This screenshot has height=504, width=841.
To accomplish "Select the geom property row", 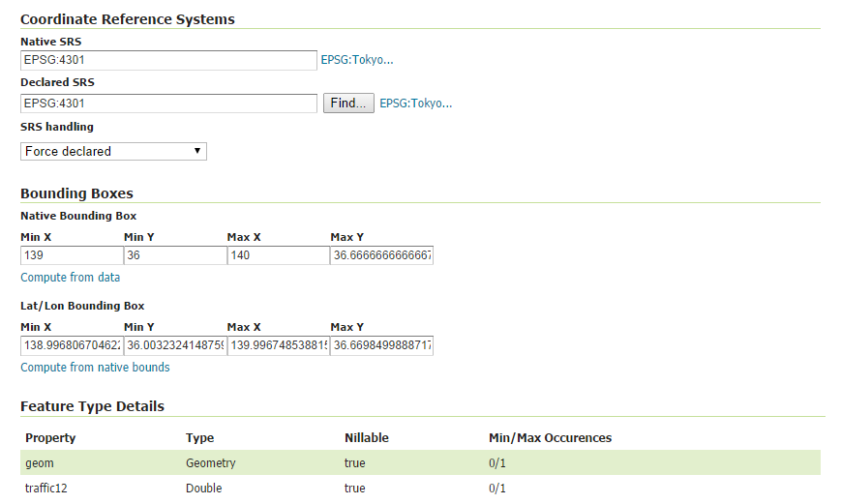I will pyautogui.click(x=39, y=463).
